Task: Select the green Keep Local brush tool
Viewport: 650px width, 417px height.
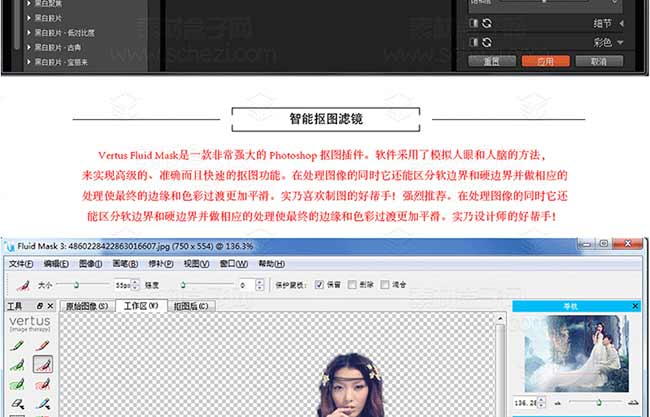Action: [x=17, y=365]
